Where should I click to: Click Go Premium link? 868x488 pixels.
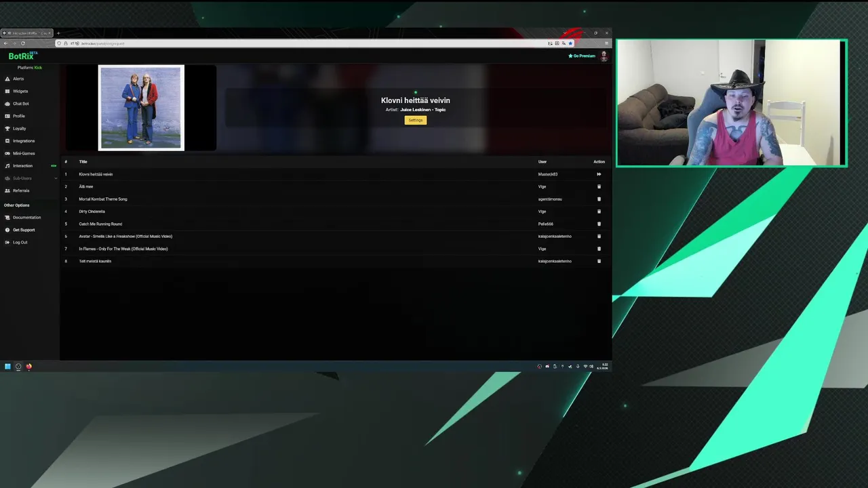point(582,56)
